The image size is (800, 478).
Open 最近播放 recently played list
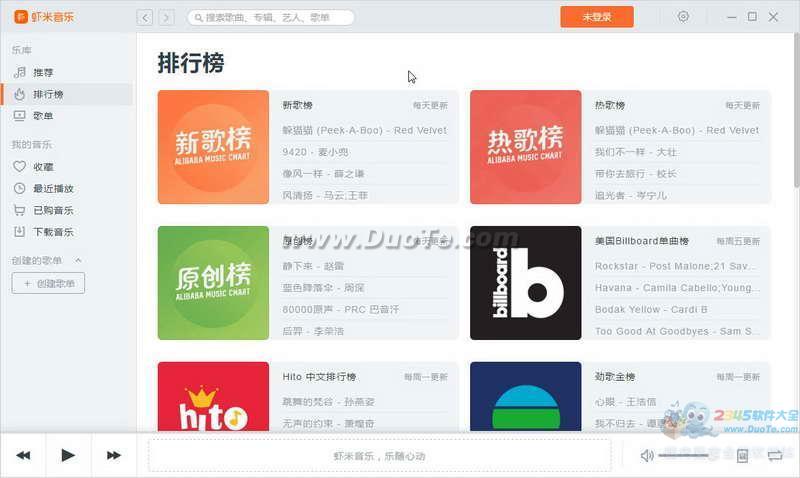[x=52, y=189]
